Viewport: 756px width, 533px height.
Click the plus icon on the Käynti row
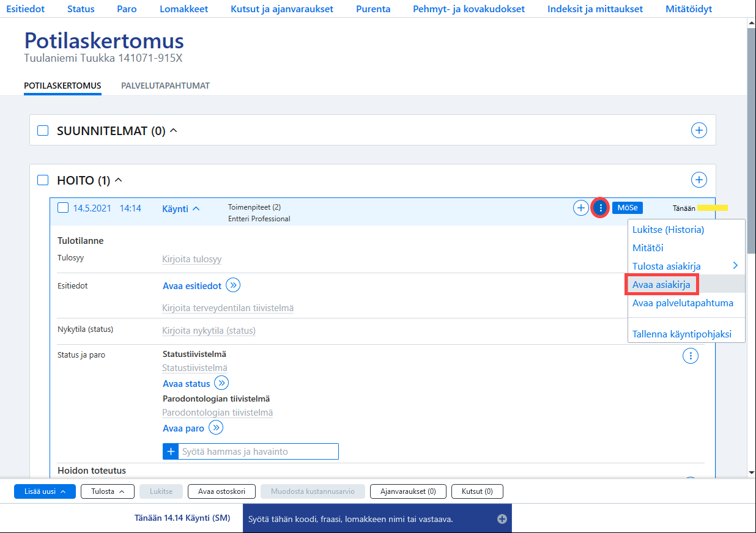pyautogui.click(x=580, y=208)
